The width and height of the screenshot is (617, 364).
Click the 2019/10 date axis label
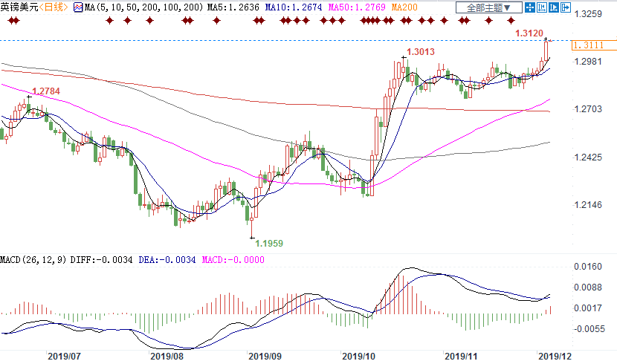(x=359, y=356)
